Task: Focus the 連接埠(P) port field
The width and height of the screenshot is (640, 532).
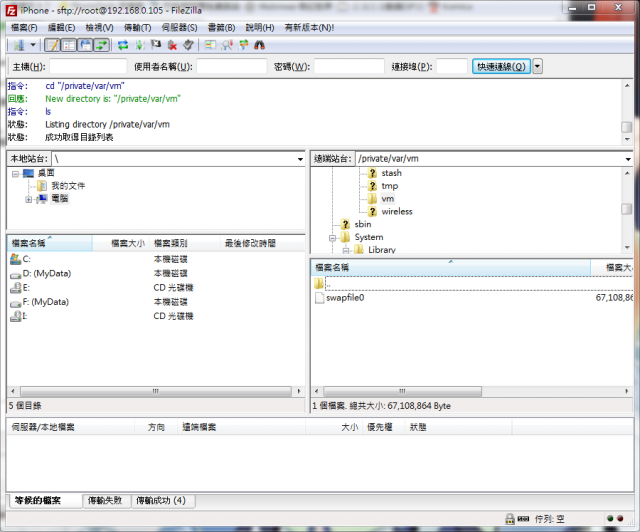Action: (x=452, y=66)
